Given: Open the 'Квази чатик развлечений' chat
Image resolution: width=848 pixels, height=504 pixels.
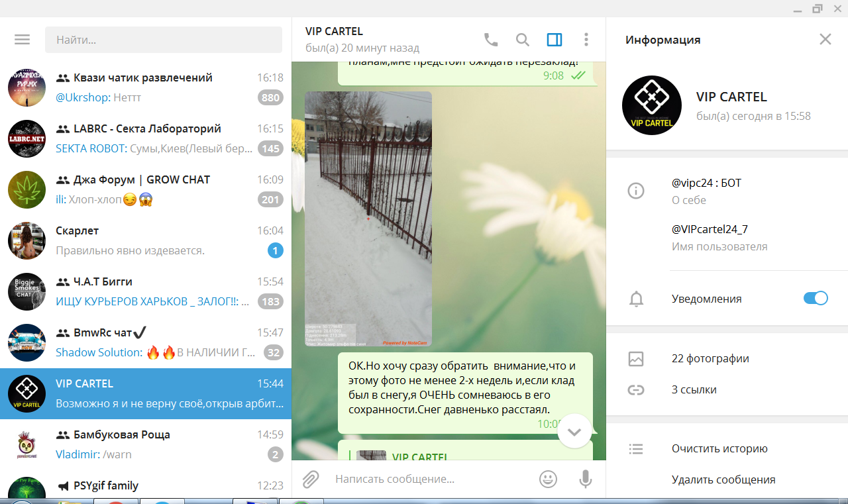Looking at the screenshot, I should [x=146, y=87].
